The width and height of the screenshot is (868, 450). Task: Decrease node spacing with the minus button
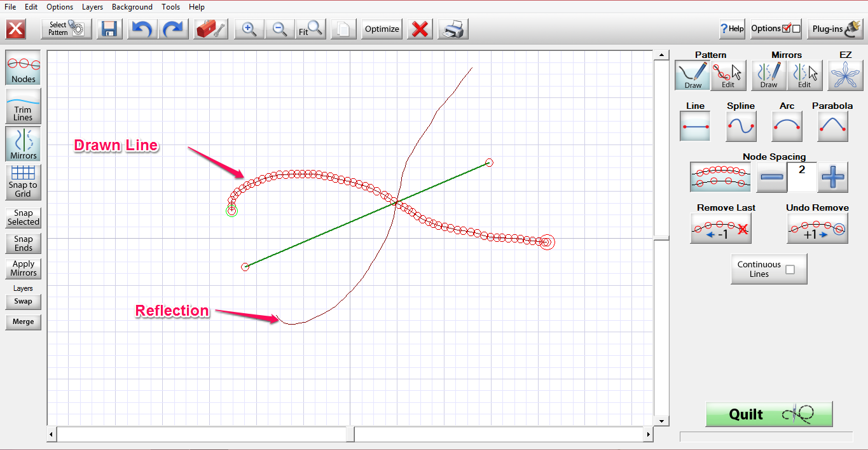pyautogui.click(x=771, y=177)
